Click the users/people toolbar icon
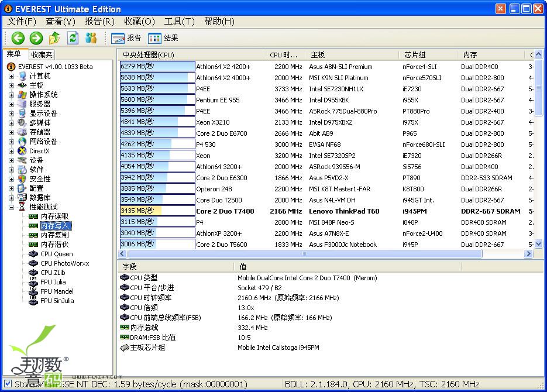Viewport: 547px width, 392px height. (x=91, y=37)
